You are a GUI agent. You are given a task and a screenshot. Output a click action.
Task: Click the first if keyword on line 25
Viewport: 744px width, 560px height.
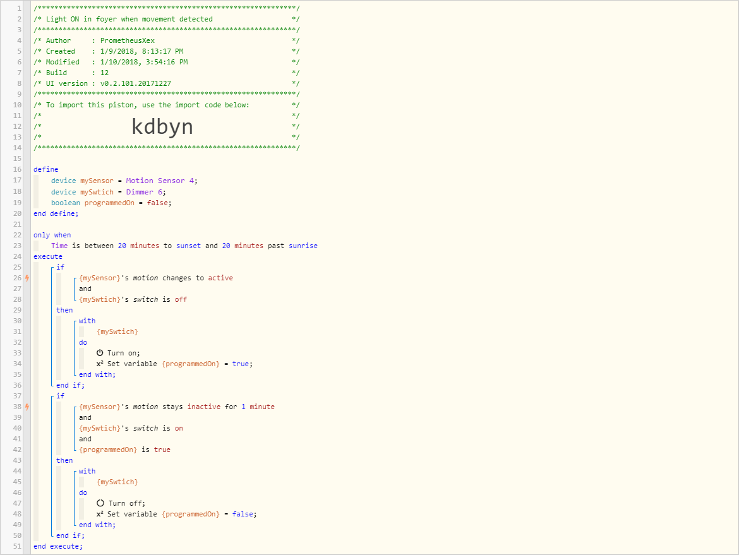pyautogui.click(x=60, y=268)
